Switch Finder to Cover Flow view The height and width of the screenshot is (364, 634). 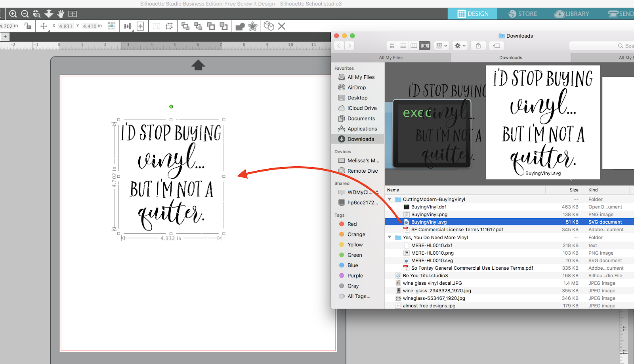[x=425, y=46]
